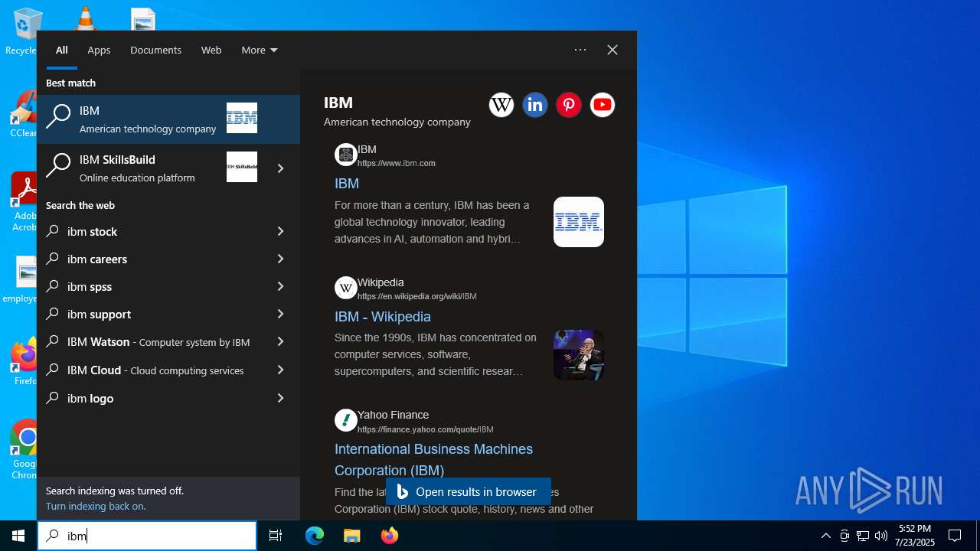This screenshot has height=551, width=980.
Task: Click the Bing logo in results button
Action: tap(403, 491)
